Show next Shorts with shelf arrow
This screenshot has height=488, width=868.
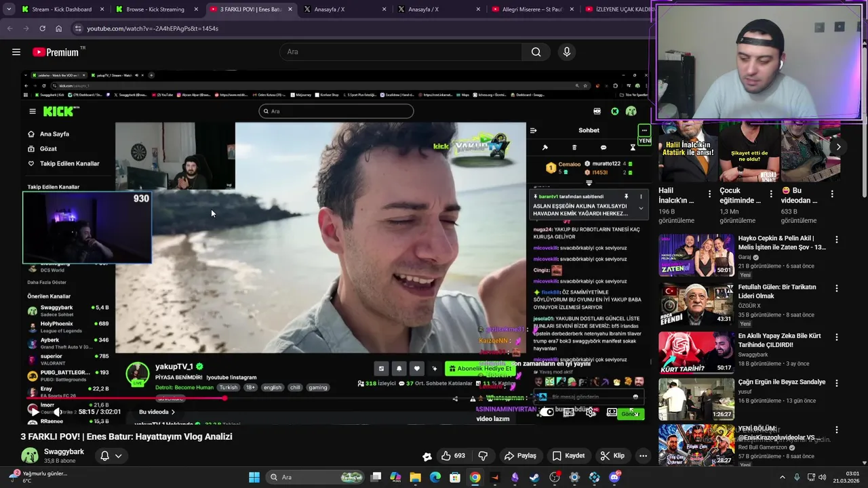coord(838,147)
